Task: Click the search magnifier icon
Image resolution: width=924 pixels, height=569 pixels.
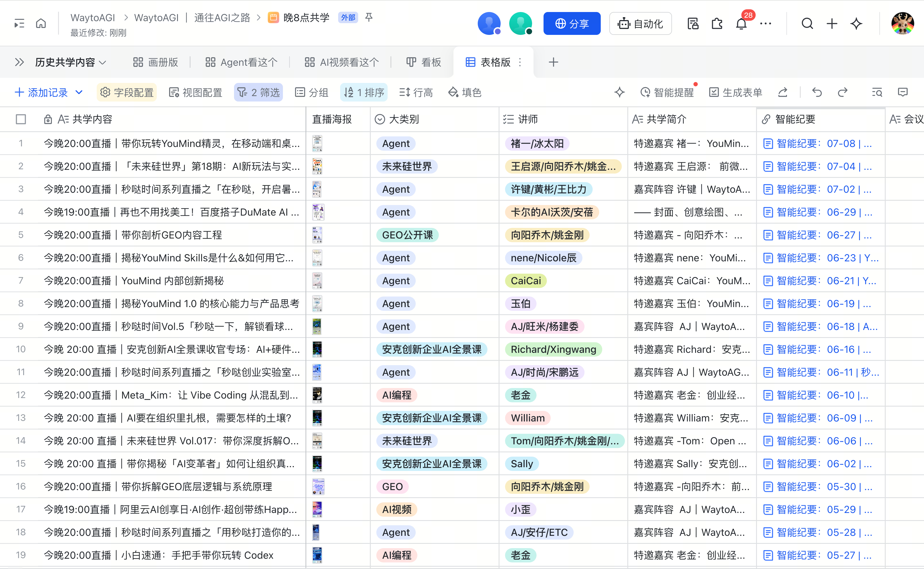Action: [807, 24]
